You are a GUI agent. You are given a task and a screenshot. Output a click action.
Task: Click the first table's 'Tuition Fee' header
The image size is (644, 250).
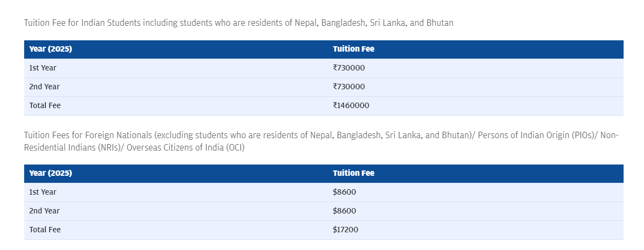353,49
